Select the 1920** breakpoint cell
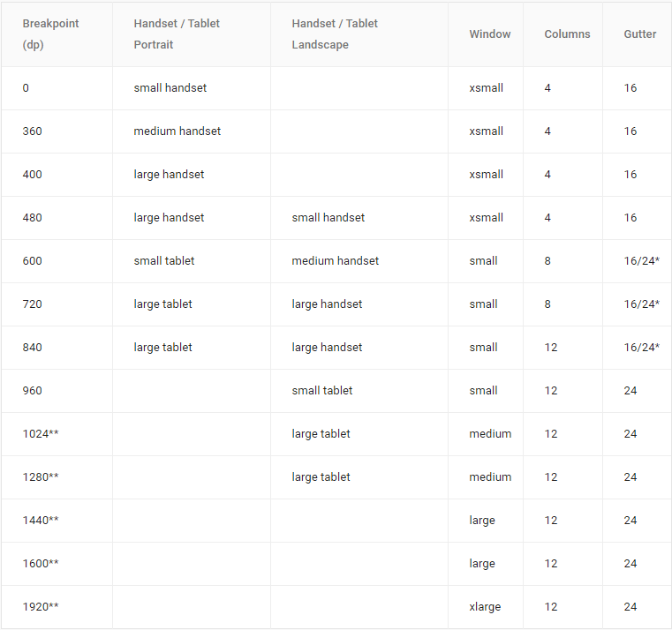The height and width of the screenshot is (630, 672). [x=41, y=607]
